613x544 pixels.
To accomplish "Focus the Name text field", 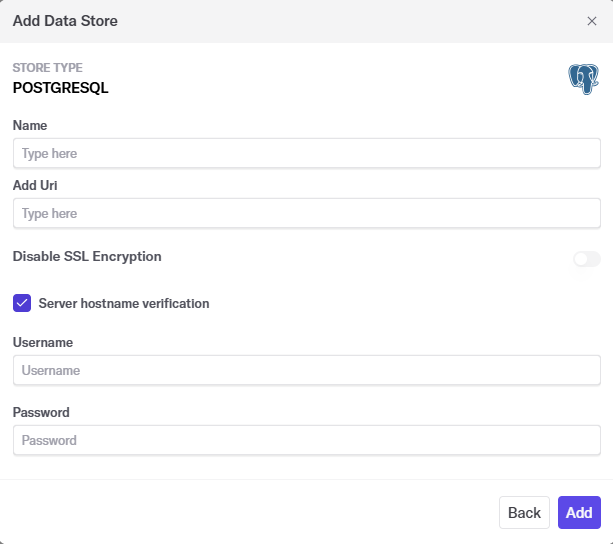I will coord(306,154).
